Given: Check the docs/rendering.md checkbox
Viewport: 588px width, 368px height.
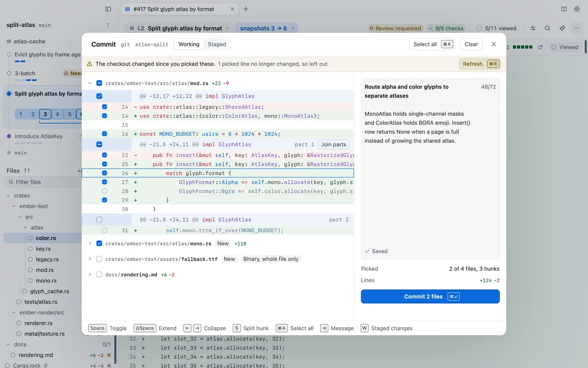Looking at the screenshot, I should click(99, 274).
